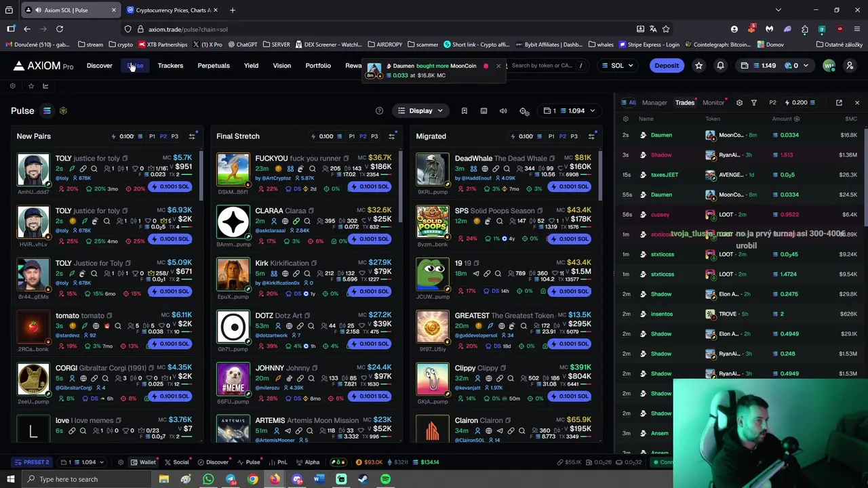Open Migrated column filter sliders icon
This screenshot has height=488, width=868.
(x=591, y=136)
